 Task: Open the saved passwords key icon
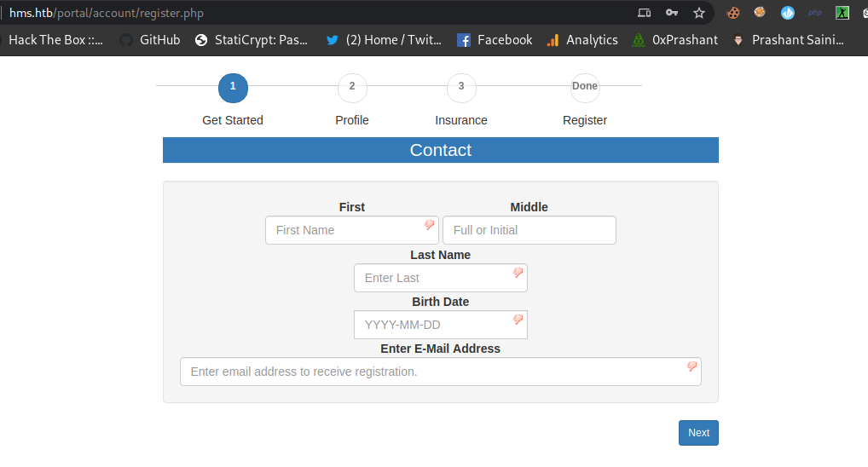[672, 13]
